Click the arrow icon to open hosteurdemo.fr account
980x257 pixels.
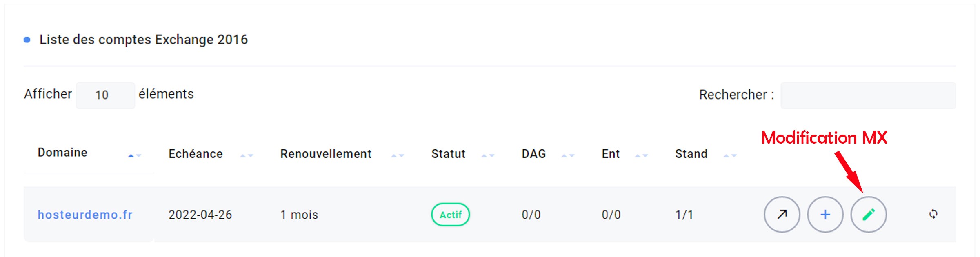[782, 215]
